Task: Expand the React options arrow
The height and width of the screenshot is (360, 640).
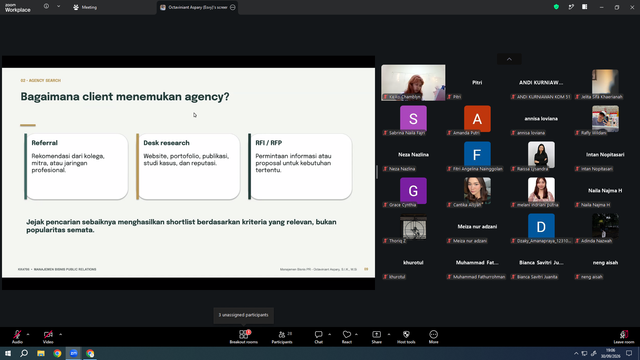Action: point(356,334)
